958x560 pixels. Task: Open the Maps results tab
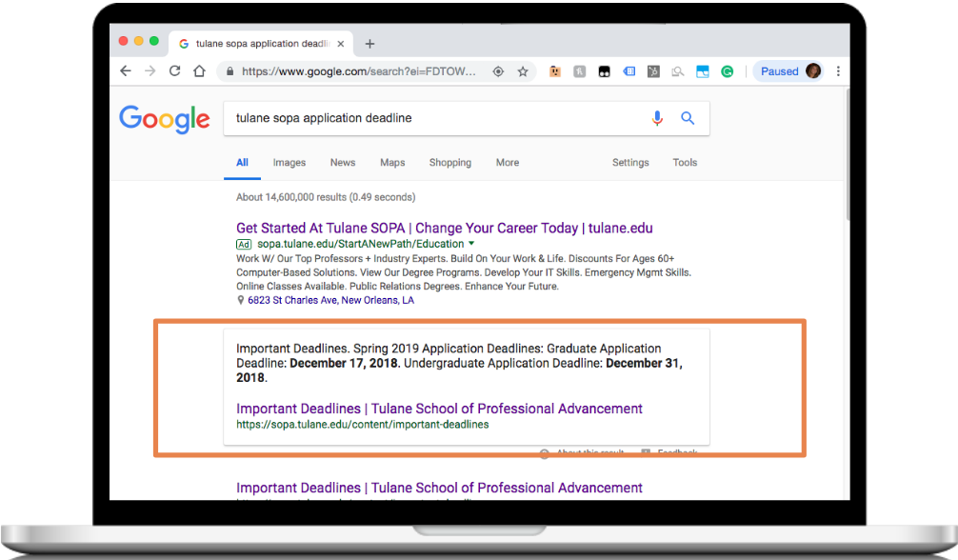pyautogui.click(x=392, y=163)
